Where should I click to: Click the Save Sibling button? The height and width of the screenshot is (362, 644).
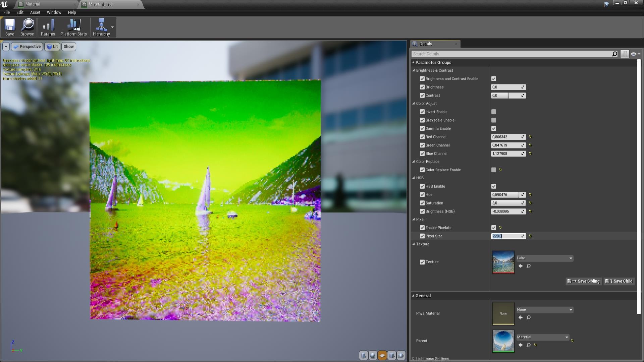click(x=584, y=281)
